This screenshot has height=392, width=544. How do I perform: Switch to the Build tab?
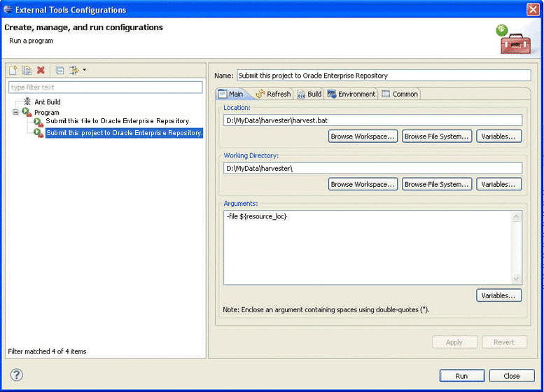click(309, 94)
